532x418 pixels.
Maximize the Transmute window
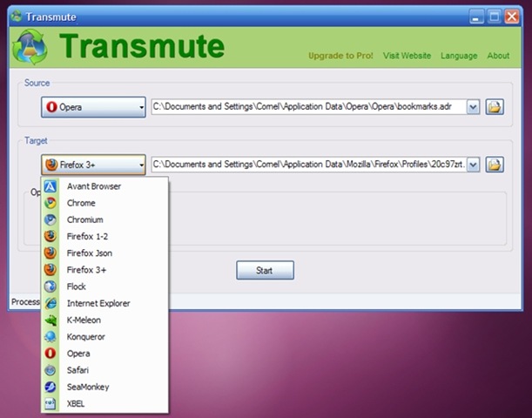tap(494, 17)
